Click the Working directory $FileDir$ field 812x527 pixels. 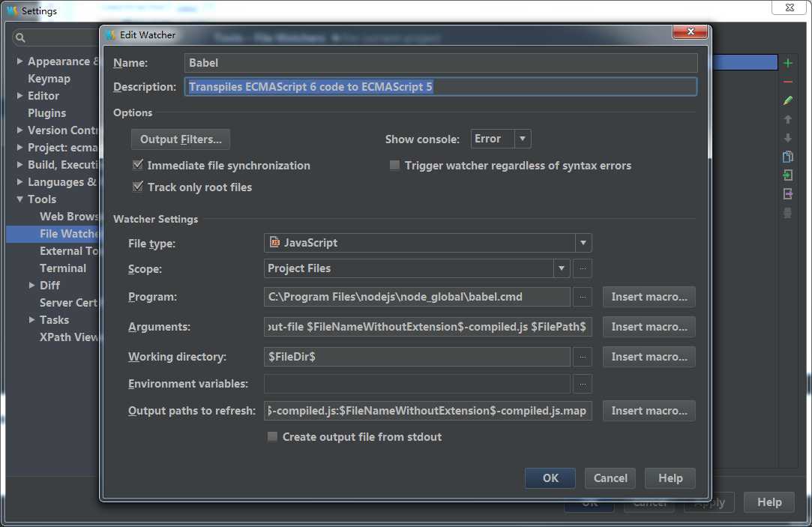(417, 357)
